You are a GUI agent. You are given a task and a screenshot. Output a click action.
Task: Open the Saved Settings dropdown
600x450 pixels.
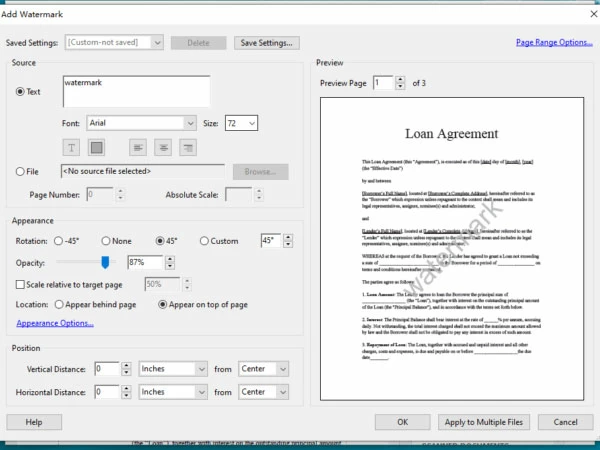(114, 42)
